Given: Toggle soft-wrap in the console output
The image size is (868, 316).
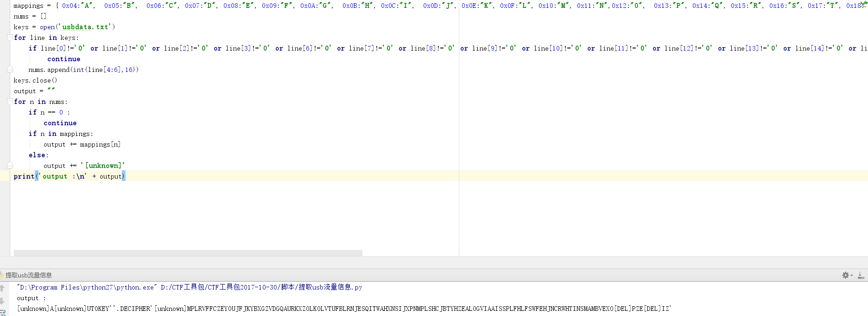Looking at the screenshot, I should pyautogui.click(x=3, y=312).
